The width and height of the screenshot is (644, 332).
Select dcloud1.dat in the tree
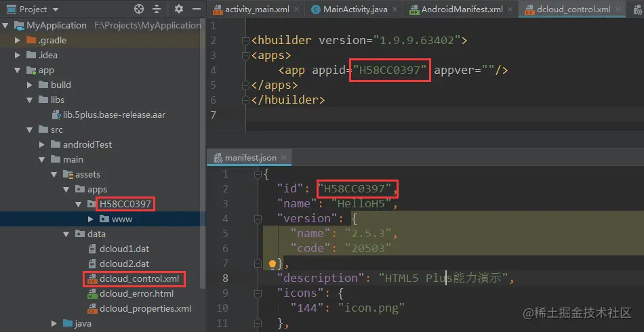pos(125,249)
